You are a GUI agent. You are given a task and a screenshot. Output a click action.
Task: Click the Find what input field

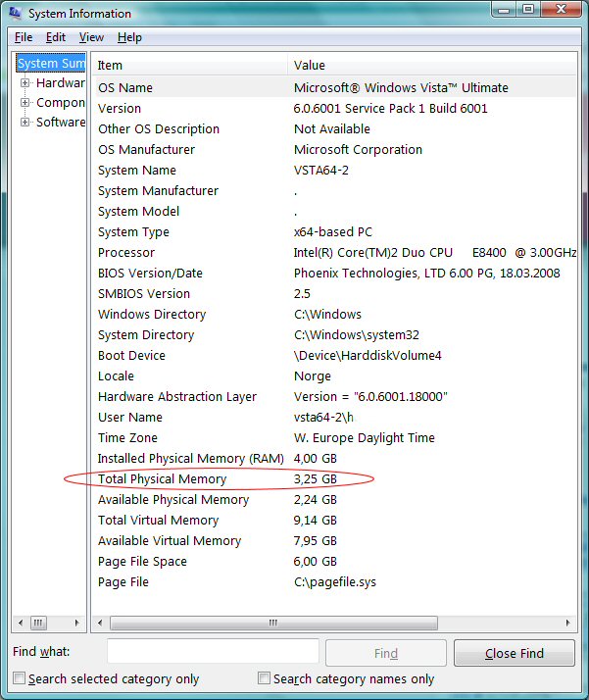pos(213,651)
